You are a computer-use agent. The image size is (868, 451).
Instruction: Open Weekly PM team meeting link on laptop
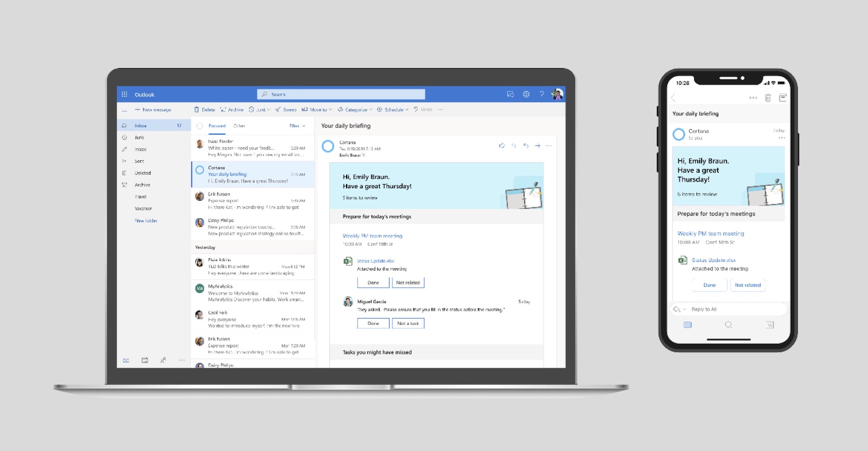(373, 236)
